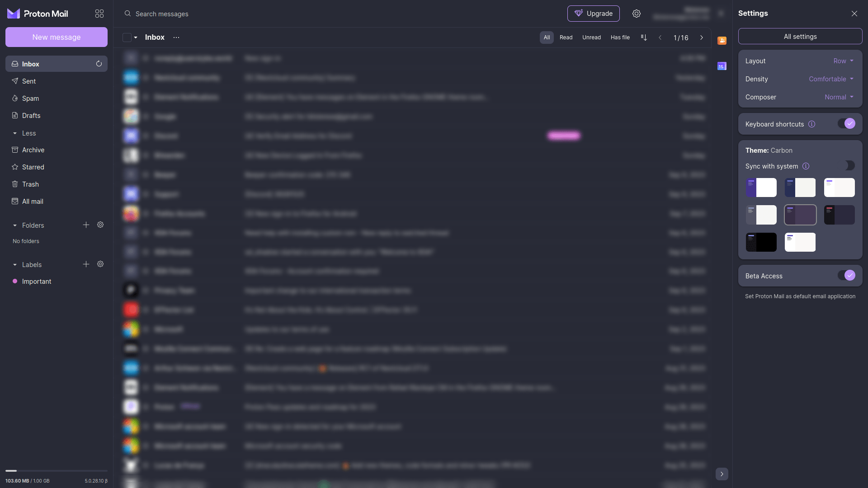Select the dark theme with black sidebar thumbnail
Viewport: 868px width, 488px height.
click(x=840, y=215)
